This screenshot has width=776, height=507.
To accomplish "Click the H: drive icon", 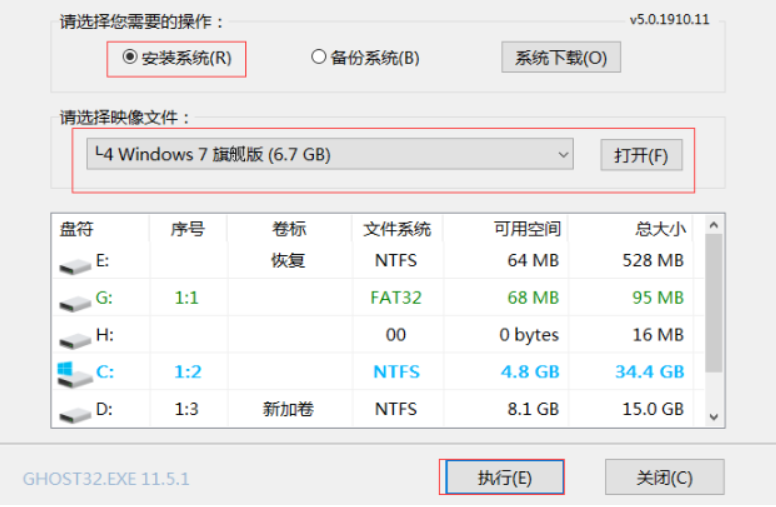I will coord(75,339).
